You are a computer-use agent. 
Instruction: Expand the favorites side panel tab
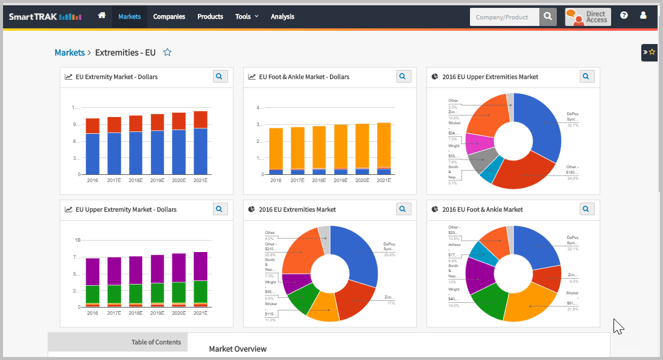point(649,52)
